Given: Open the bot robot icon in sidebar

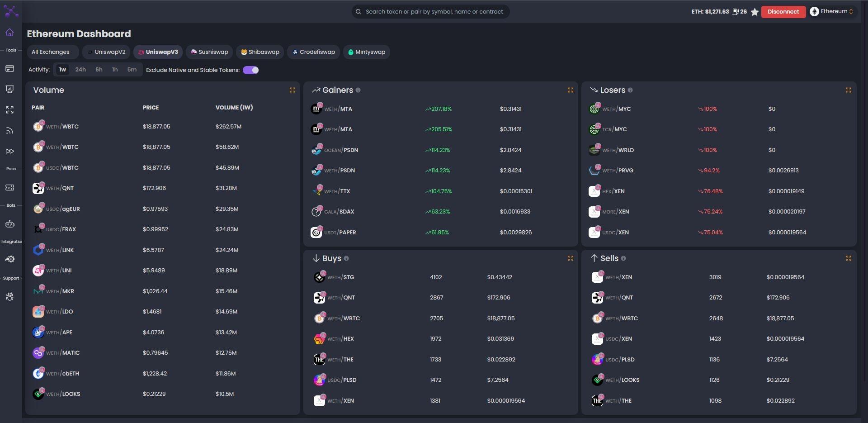Looking at the screenshot, I should [x=10, y=224].
